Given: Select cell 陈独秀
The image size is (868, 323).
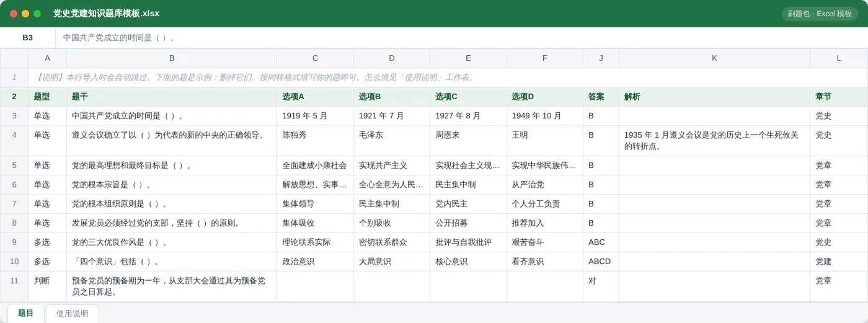Looking at the screenshot, I should tap(315, 141).
